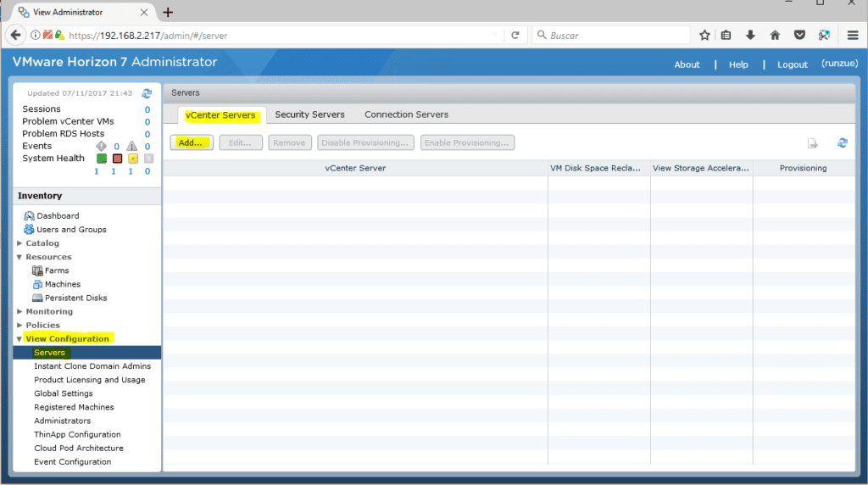Sort by VM Disk Space Recla... column header

599,169
